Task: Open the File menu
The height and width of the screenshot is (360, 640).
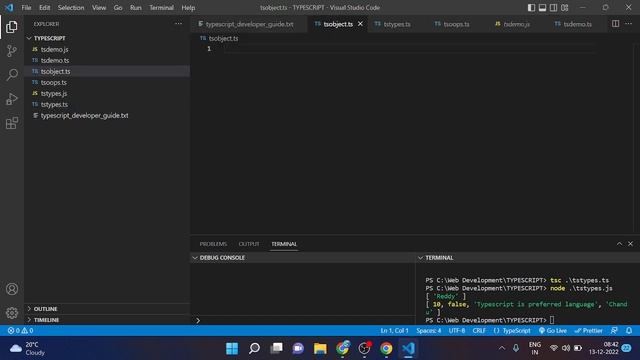Action: tap(26, 7)
